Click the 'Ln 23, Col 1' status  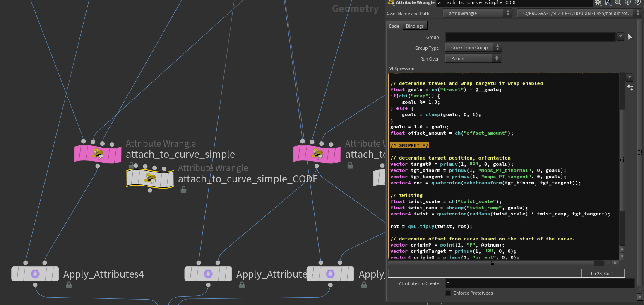pyautogui.click(x=603, y=273)
